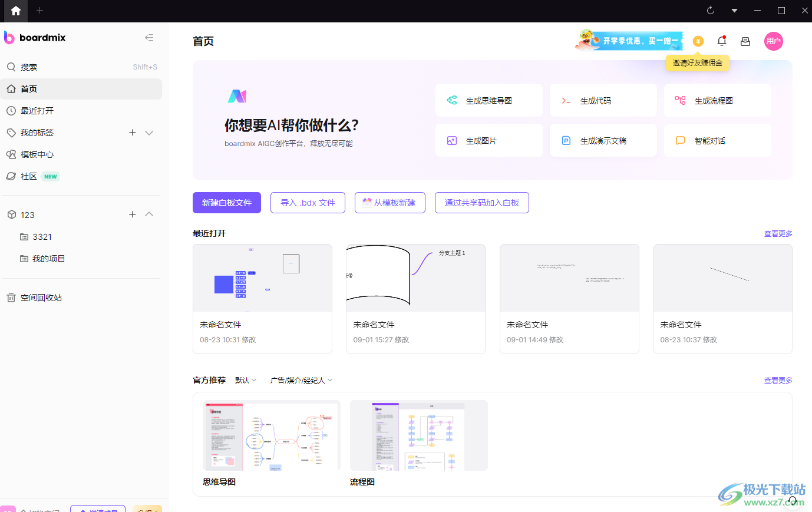Click the 首页 page heading
The height and width of the screenshot is (512, 812).
tap(203, 41)
